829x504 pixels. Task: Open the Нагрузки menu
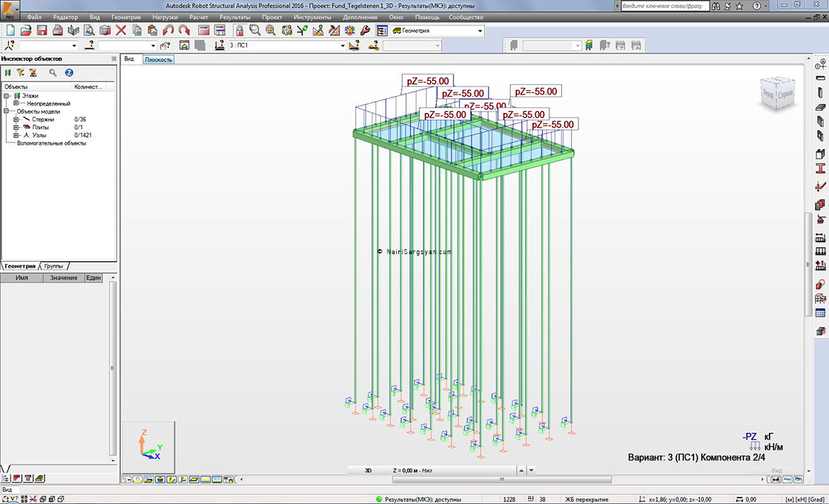[165, 18]
